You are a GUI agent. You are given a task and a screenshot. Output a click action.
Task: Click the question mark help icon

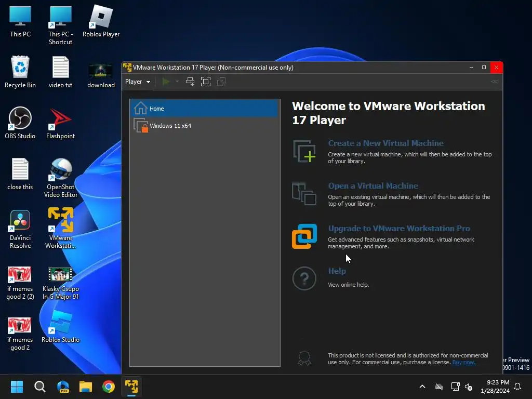(304, 278)
